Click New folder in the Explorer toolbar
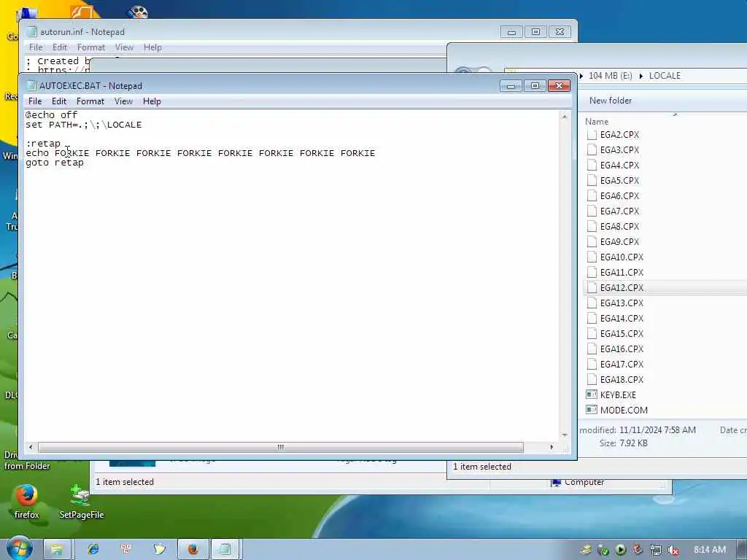Viewport: 747px width, 560px height. click(x=611, y=101)
